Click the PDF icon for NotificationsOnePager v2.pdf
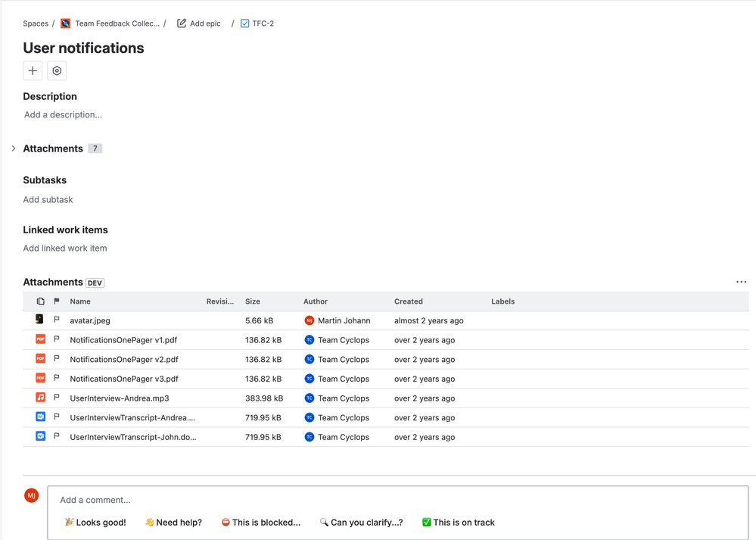This screenshot has width=756, height=540. pos(41,358)
